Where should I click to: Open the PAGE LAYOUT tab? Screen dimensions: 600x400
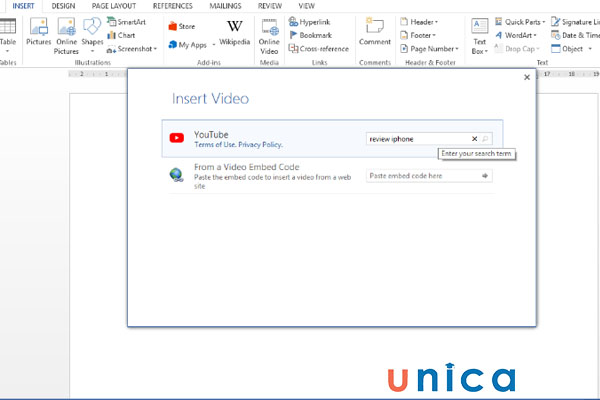coord(114,6)
